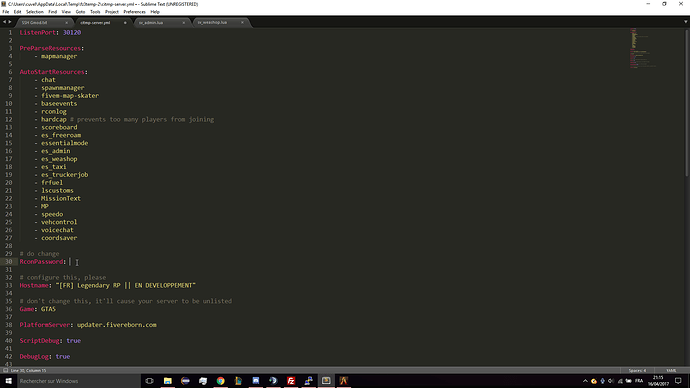Viewport: 690px width, 388px height.
Task: Click line number 30 in gutter
Action: [x=9, y=262]
